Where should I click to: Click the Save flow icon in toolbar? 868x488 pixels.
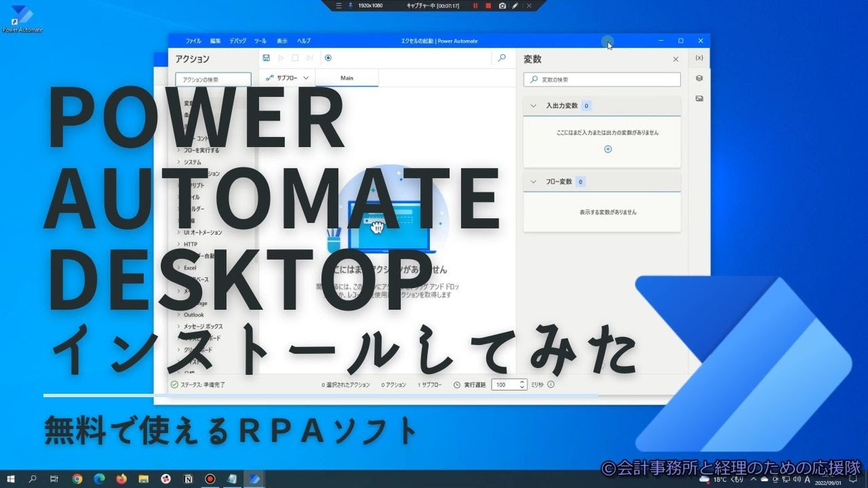coord(266,58)
